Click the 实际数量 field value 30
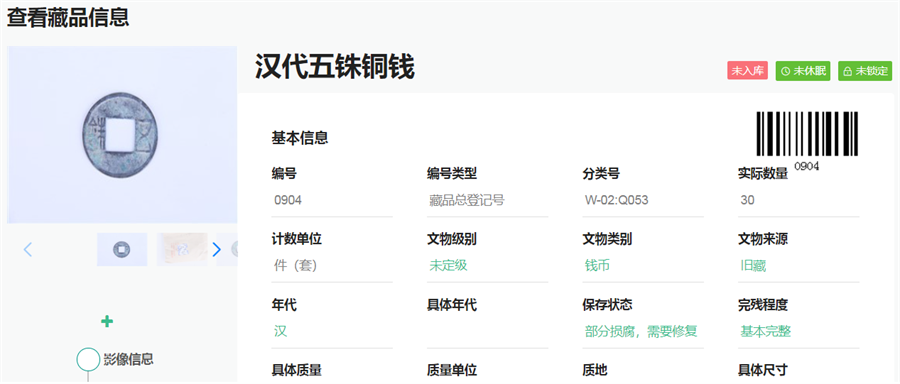 tap(798, 200)
